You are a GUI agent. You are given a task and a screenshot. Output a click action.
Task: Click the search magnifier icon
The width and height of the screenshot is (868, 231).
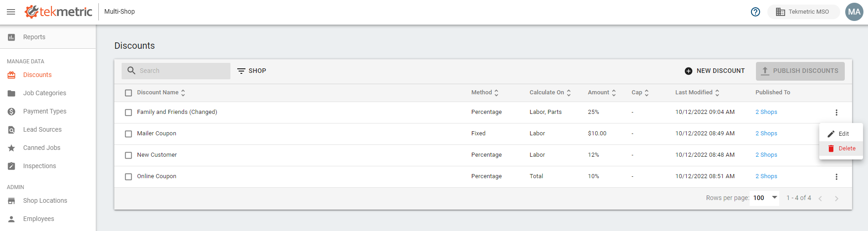coord(132,71)
